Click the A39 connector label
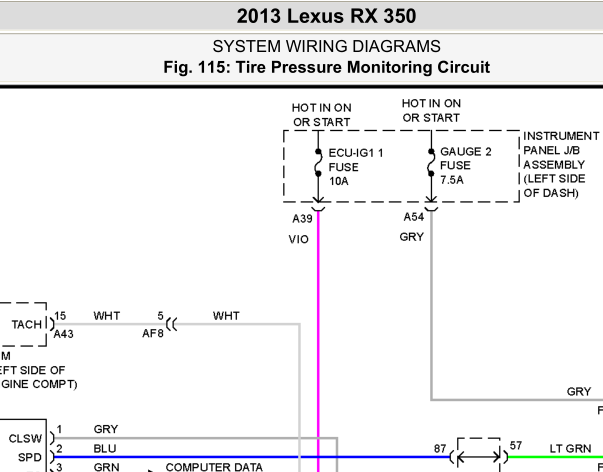The width and height of the screenshot is (603, 472). point(302,218)
